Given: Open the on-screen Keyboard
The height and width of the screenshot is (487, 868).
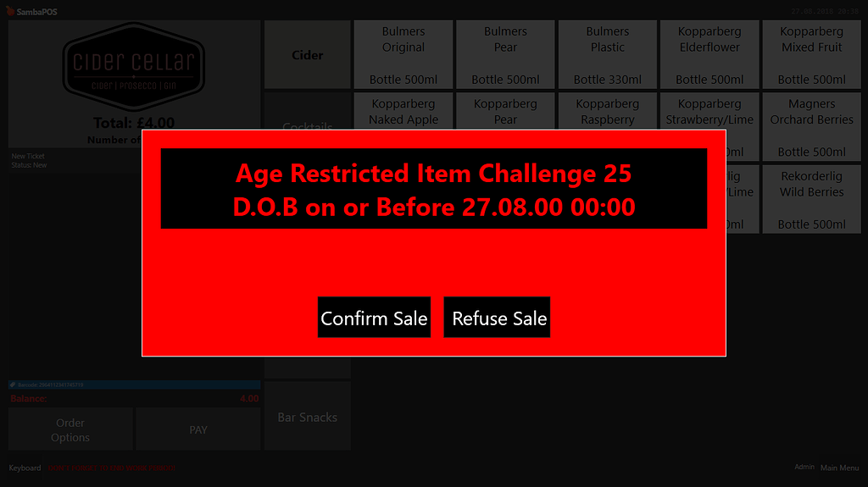Looking at the screenshot, I should click(25, 468).
